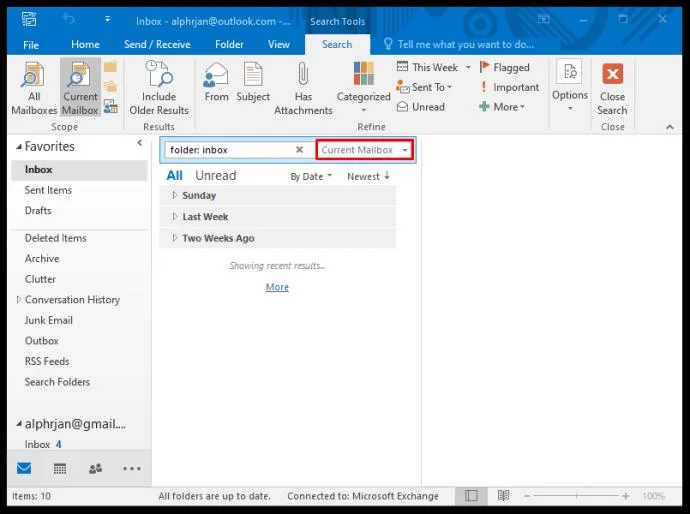The height and width of the screenshot is (514, 690).
Task: Switch to Home tab
Action: (x=85, y=44)
